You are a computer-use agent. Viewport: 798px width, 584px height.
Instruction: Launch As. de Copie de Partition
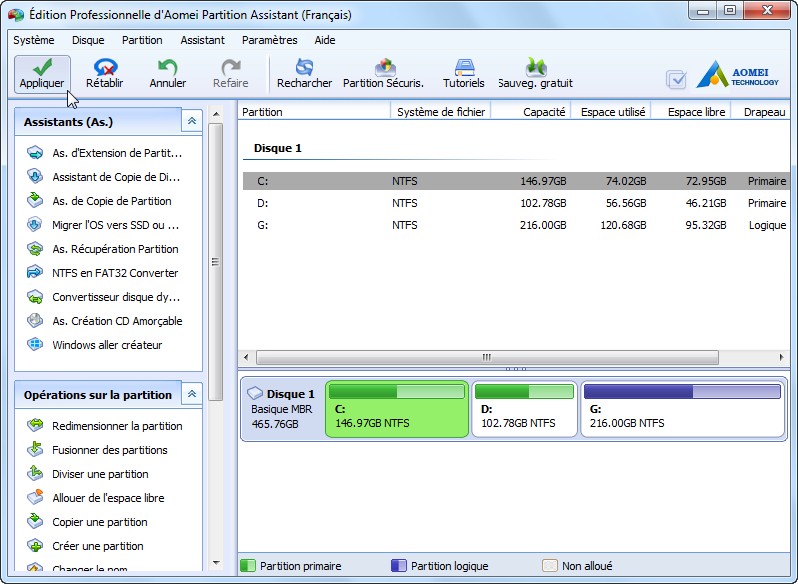click(100, 201)
